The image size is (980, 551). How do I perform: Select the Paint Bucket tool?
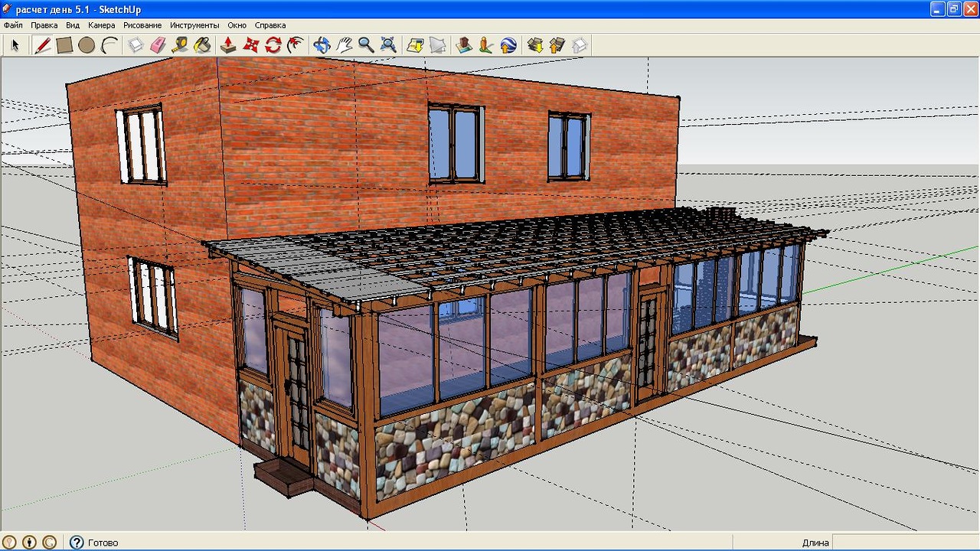[202, 45]
